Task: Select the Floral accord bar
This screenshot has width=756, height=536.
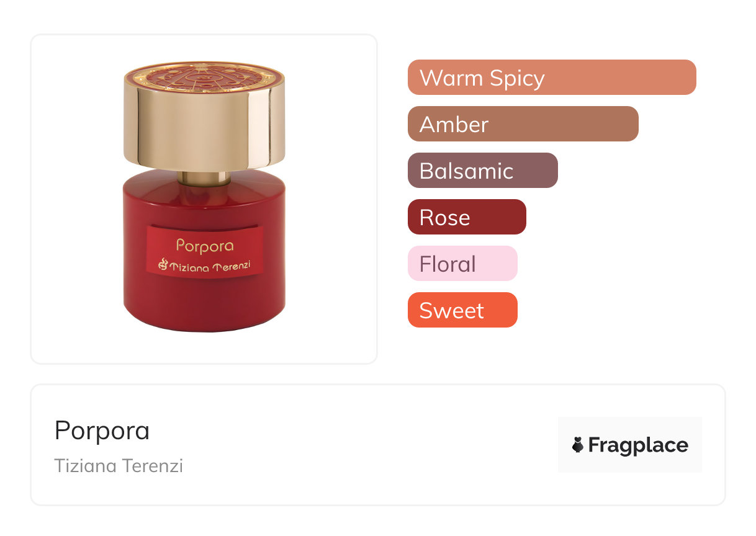Action: coord(462,264)
